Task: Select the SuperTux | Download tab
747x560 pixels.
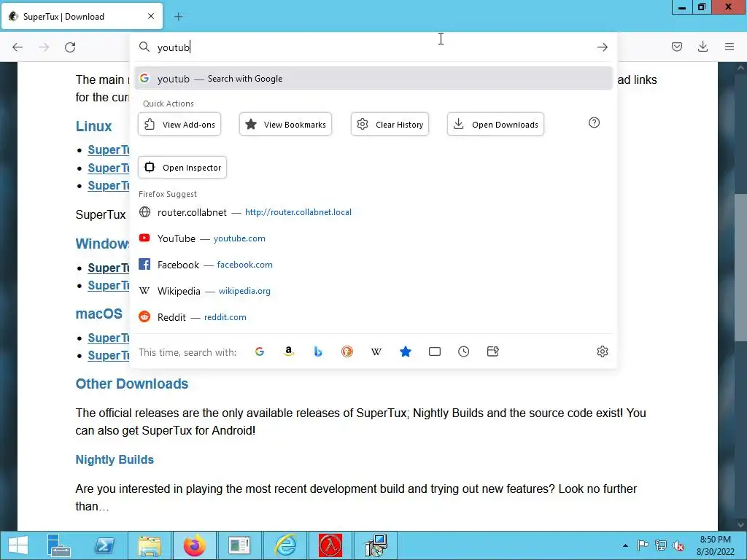Action: coord(82,16)
